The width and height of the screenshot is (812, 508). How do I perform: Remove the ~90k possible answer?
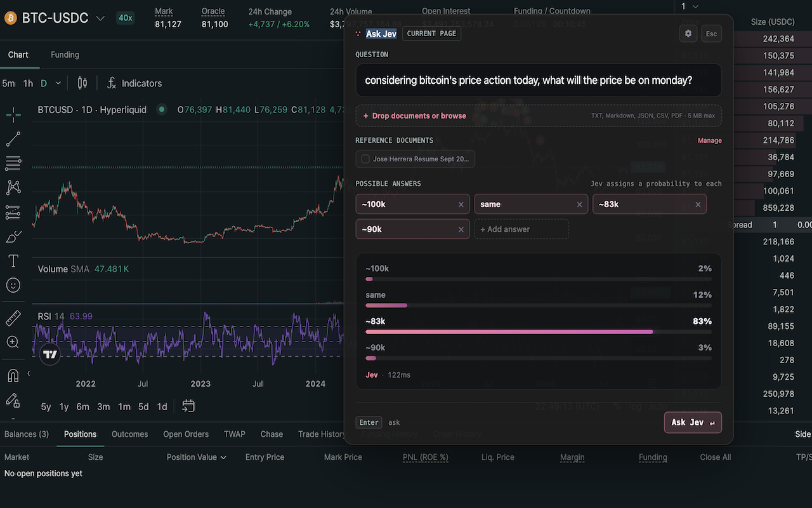click(461, 229)
